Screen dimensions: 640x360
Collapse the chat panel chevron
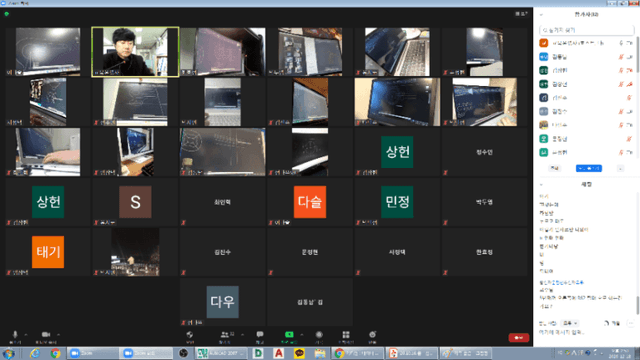541,184
